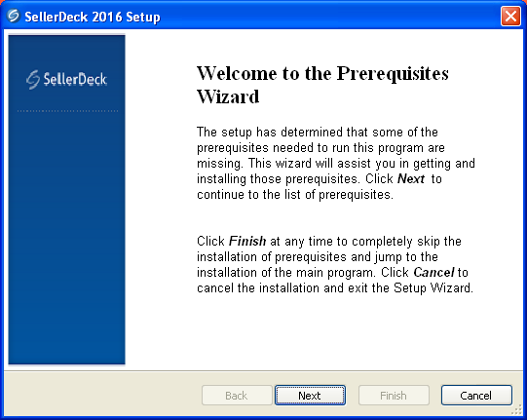This screenshot has width=527, height=420.
Task: Click the dotted separator line under the sidebar logo
Action: click(67, 111)
